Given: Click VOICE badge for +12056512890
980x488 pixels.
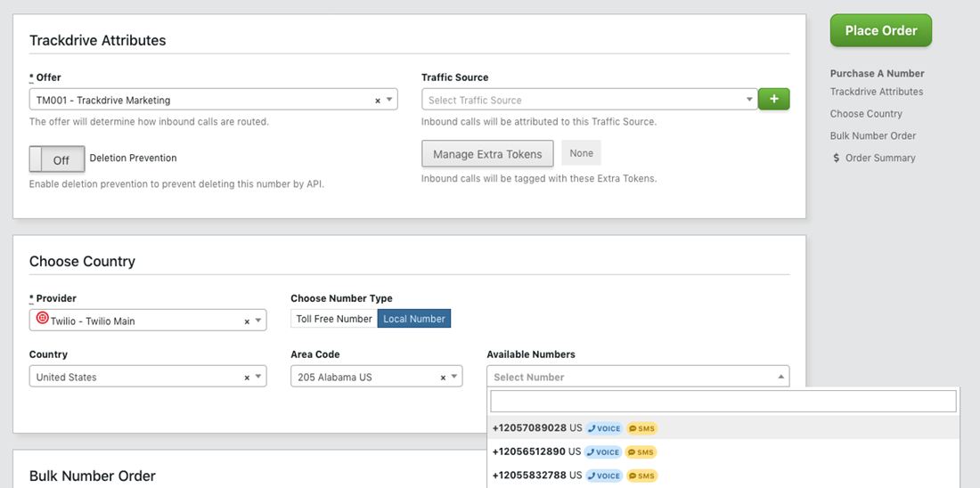Looking at the screenshot, I should [x=604, y=451].
